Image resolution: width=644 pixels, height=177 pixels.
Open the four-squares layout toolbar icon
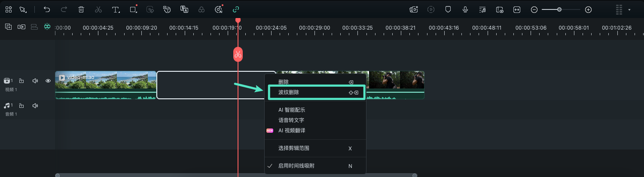[9, 9]
